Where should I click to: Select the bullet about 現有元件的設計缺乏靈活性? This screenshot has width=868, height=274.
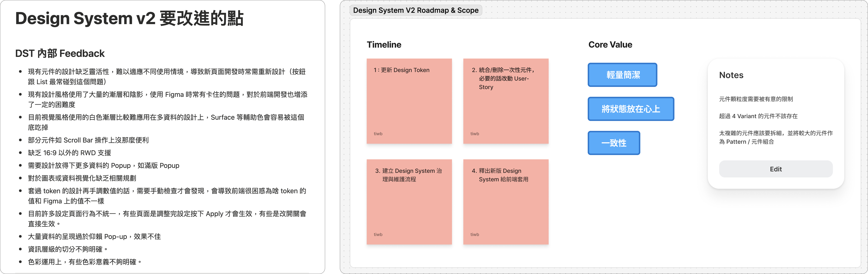(167, 77)
